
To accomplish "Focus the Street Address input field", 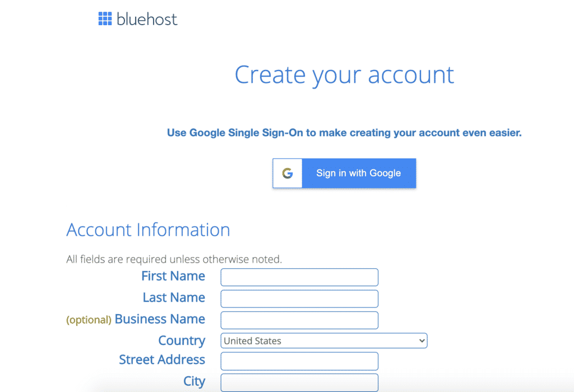I will 299,361.
